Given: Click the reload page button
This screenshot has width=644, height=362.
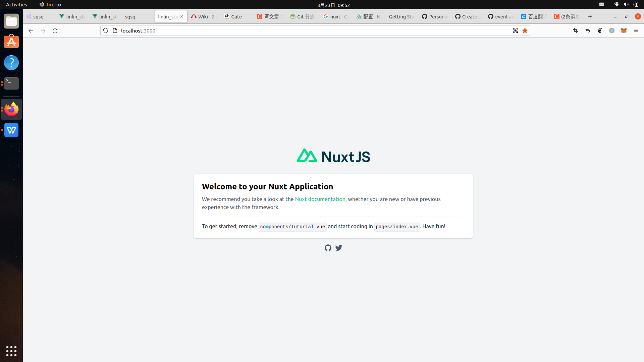Looking at the screenshot, I should pyautogui.click(x=55, y=31).
